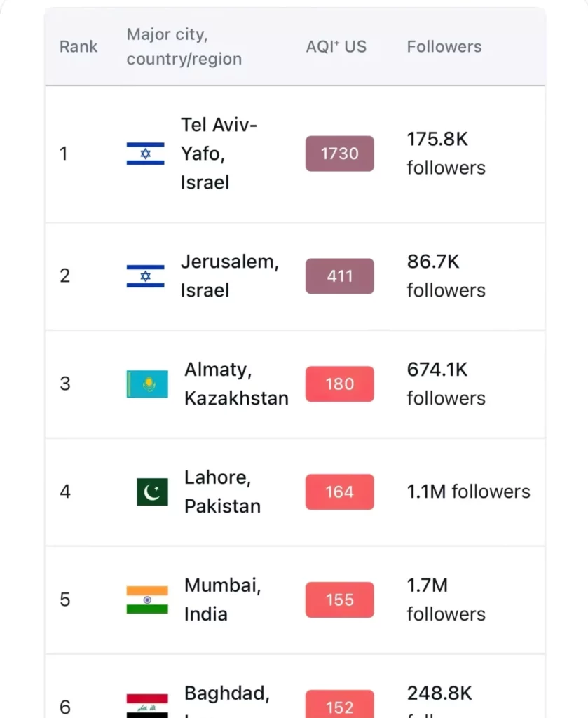Click the AQI⁺ US column header
588x718 pixels.
[336, 47]
